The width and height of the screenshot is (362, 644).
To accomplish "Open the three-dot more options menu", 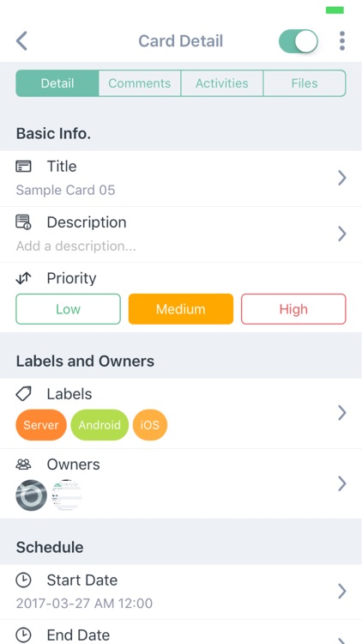I will coord(342,41).
